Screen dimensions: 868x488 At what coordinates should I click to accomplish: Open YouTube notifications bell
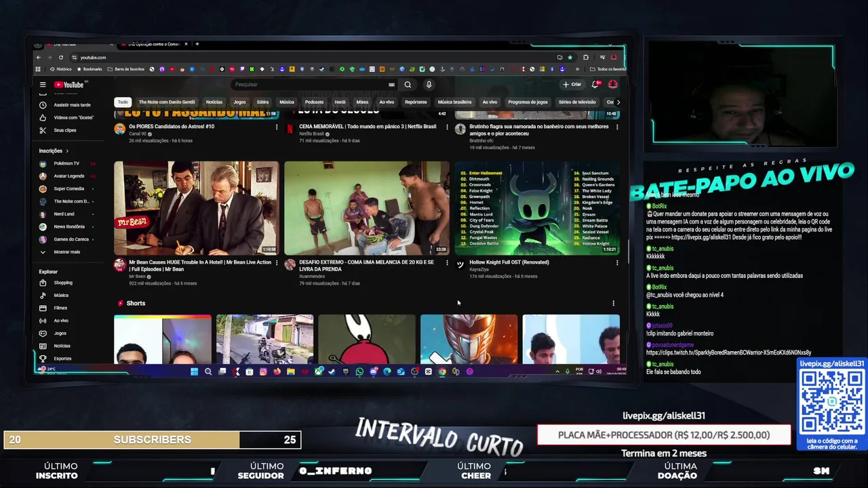click(x=595, y=85)
